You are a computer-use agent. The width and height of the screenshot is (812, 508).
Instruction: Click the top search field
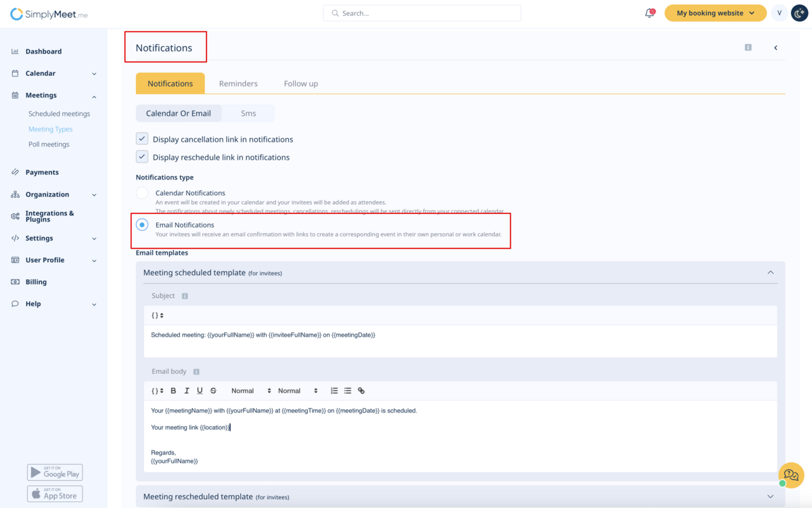point(422,13)
